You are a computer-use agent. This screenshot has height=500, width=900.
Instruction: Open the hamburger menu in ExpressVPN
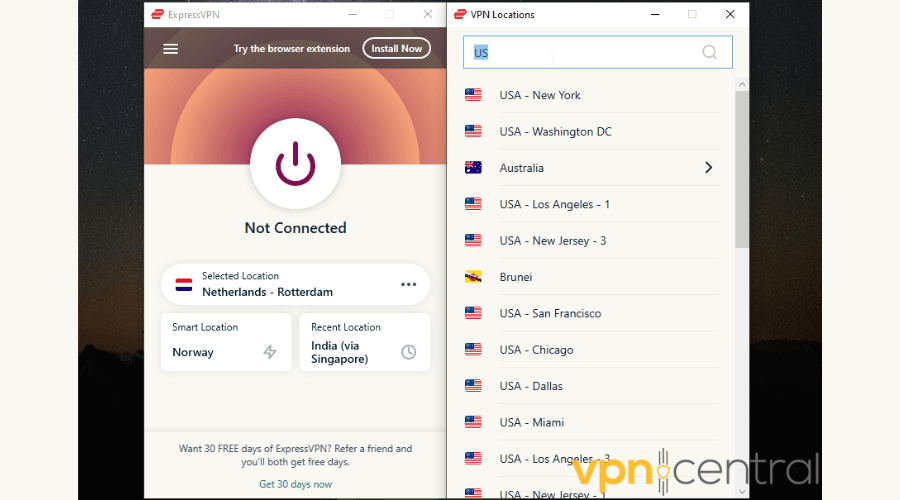tap(170, 49)
